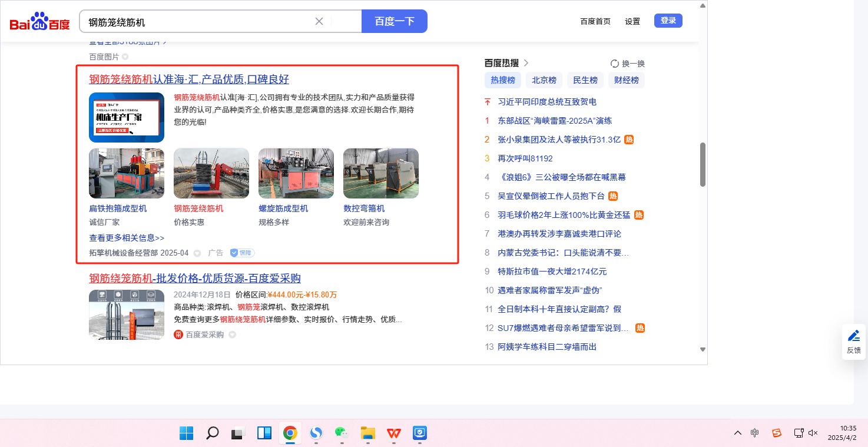The image size is (868, 447).
Task: Click the 反馈 feedback button
Action: pyautogui.click(x=854, y=342)
